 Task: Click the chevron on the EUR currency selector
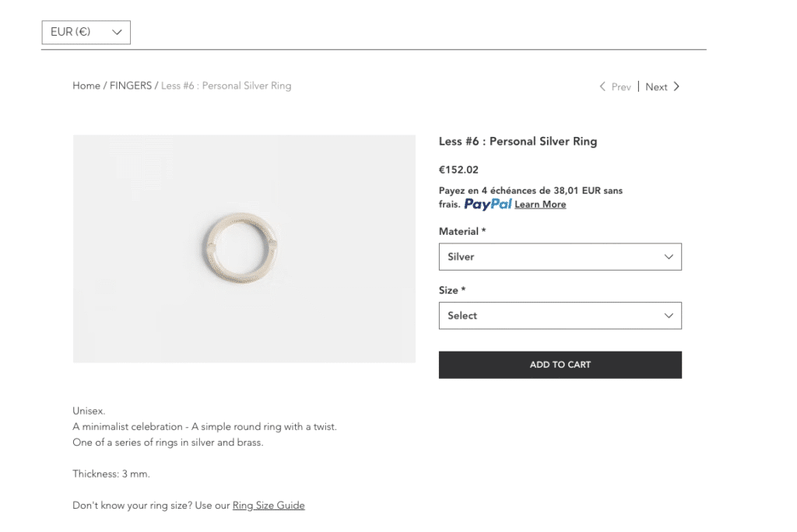pyautogui.click(x=117, y=32)
